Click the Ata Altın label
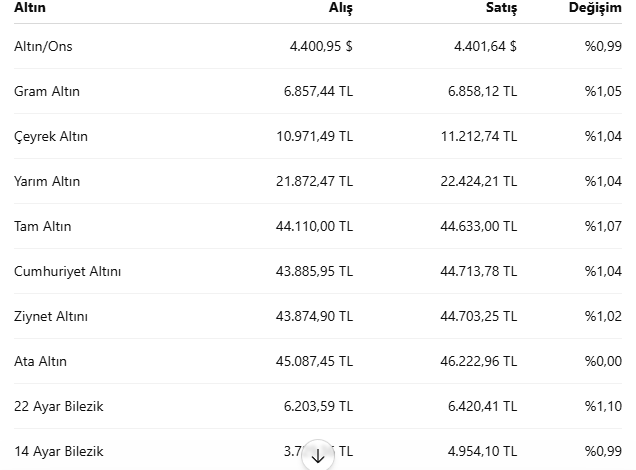 [40, 361]
